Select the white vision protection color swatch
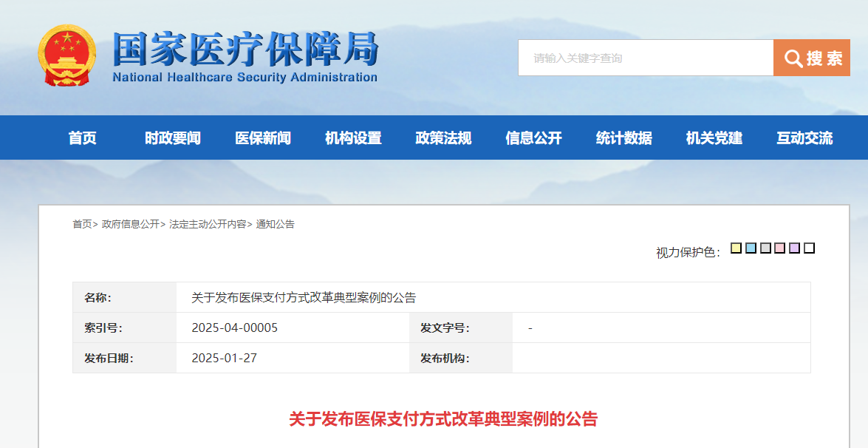Screen dimensions: 868x448 coord(810,248)
